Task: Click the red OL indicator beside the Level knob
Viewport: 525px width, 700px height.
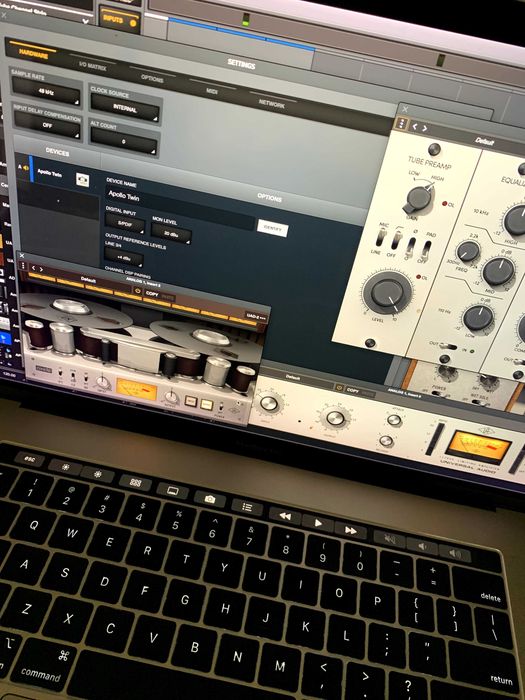Action: [418, 277]
